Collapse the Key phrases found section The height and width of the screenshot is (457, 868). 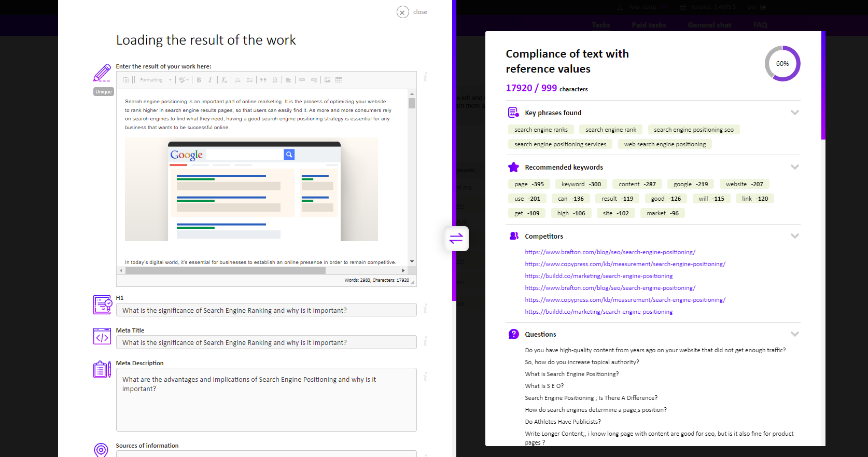coord(794,113)
